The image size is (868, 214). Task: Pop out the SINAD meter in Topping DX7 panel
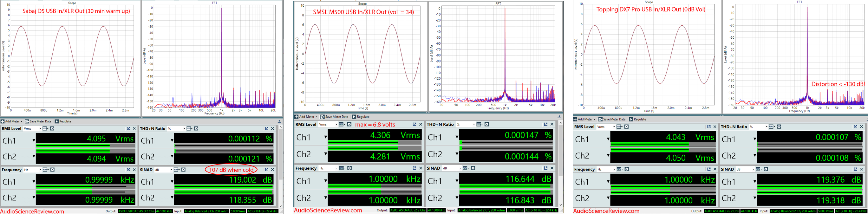coord(855,169)
